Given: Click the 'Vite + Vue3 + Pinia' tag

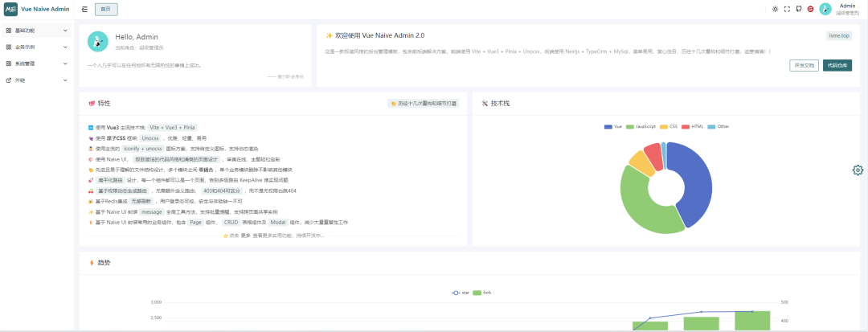Looking at the screenshot, I should click(172, 127).
